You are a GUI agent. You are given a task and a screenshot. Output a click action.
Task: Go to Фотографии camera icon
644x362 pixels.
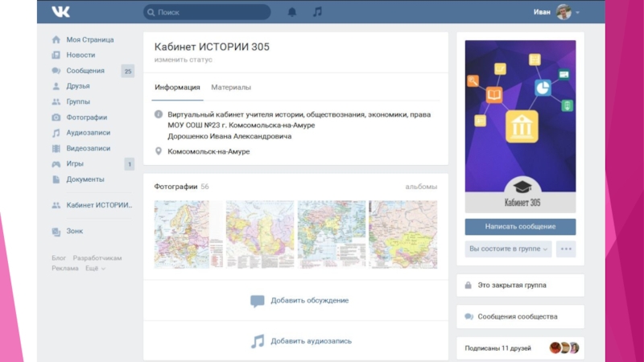pyautogui.click(x=56, y=117)
